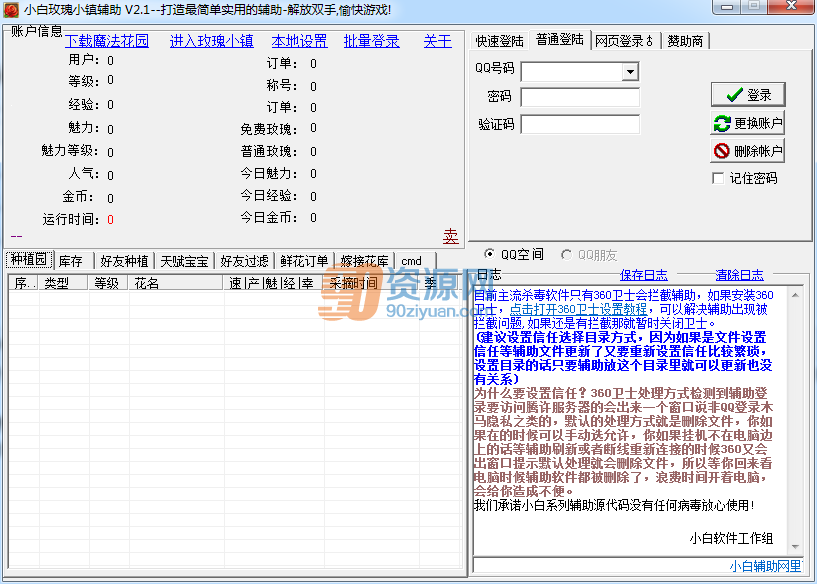Switch to the 好友种植 tab
The height and width of the screenshot is (584, 817).
click(x=124, y=261)
